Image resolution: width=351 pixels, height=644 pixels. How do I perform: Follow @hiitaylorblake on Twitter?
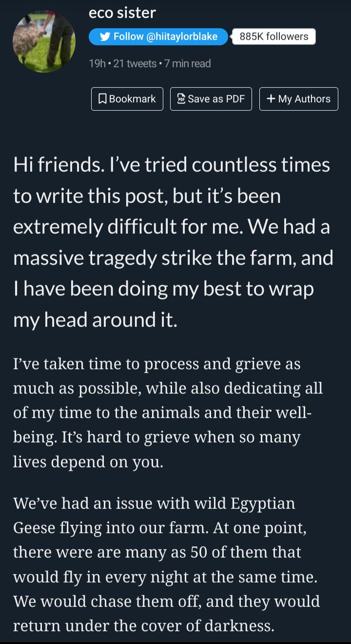point(158,37)
